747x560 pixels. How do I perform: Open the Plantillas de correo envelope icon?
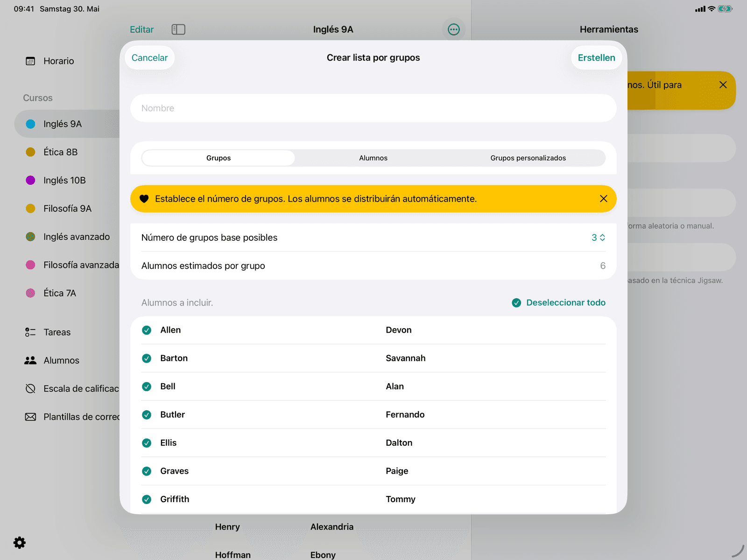30,417
